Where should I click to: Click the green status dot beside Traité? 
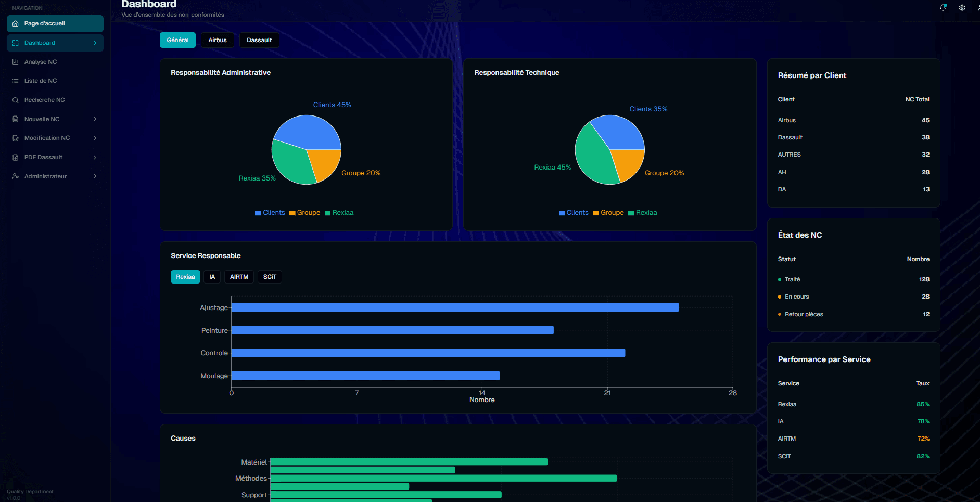tap(780, 280)
